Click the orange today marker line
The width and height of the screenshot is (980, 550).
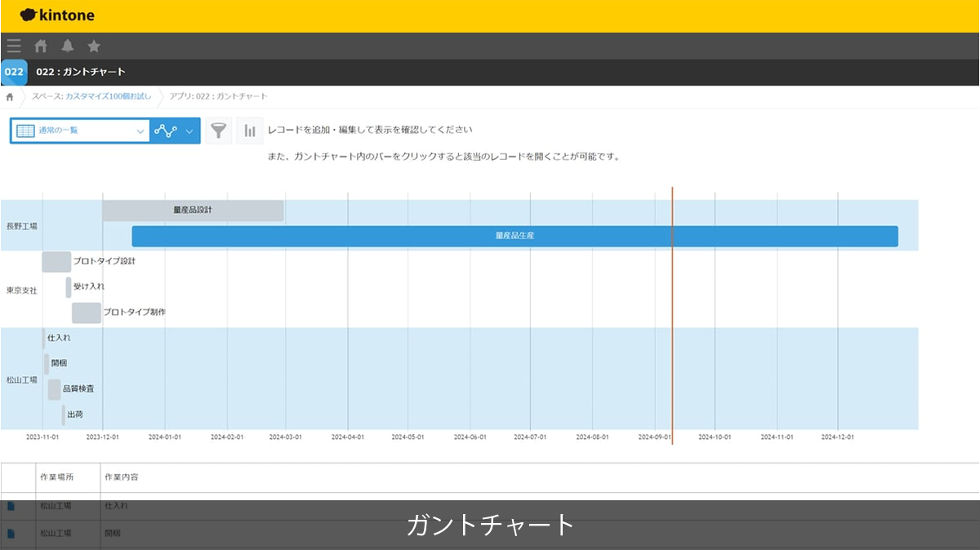(x=672, y=316)
